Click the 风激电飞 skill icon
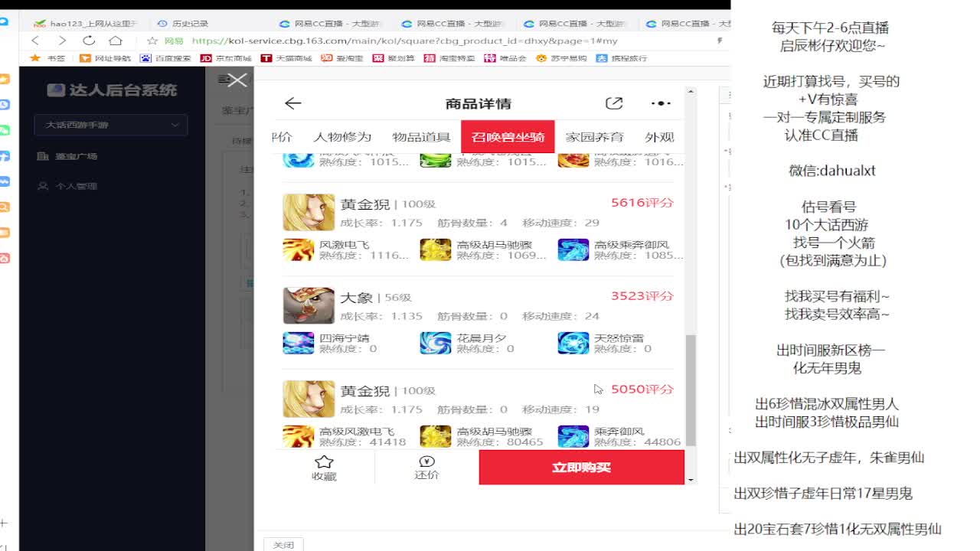Image resolution: width=980 pixels, height=551 pixels. coord(299,250)
